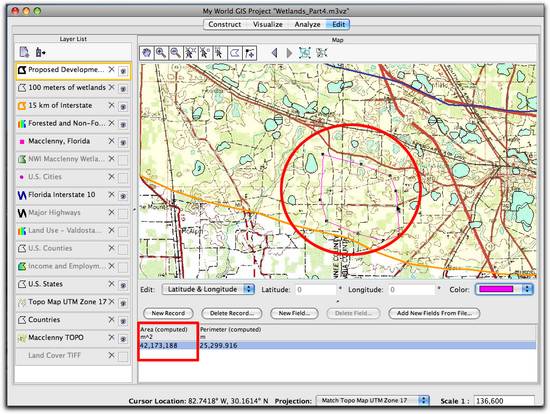Zoom to active layer extent
550x414 pixels.
click(x=305, y=53)
